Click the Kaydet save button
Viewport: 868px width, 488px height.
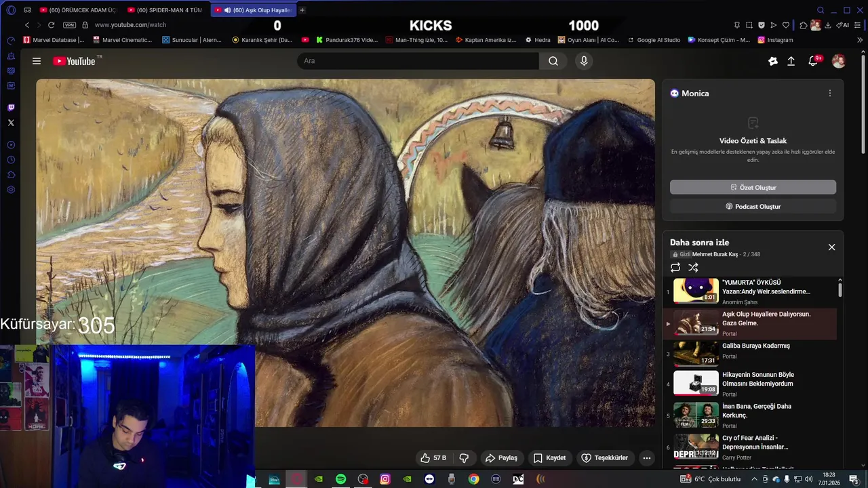[549, 458]
